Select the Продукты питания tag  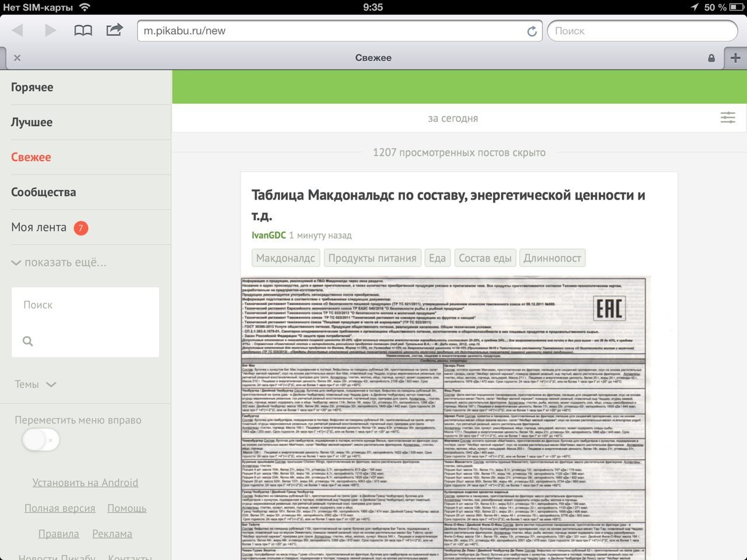click(x=372, y=258)
